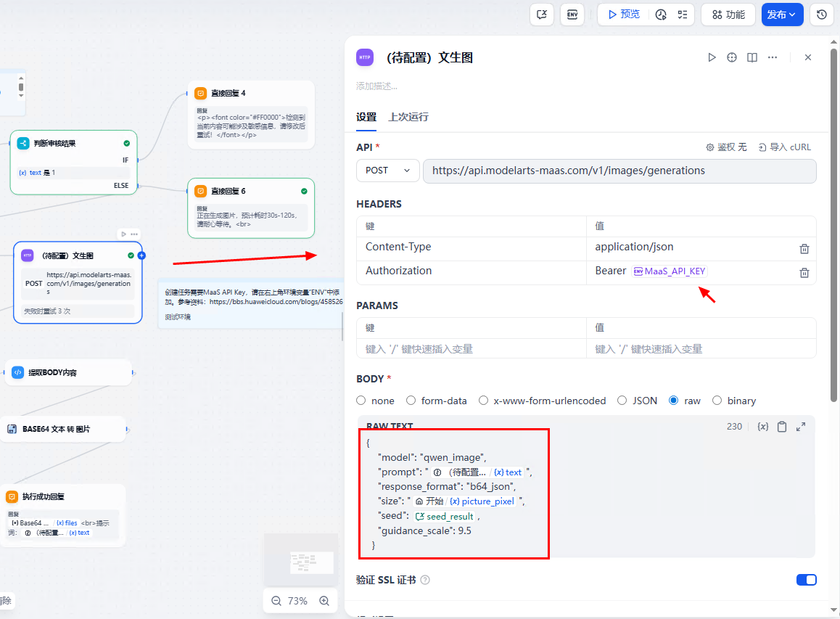Select the 直接回复 4 node
The height and width of the screenshot is (619, 840).
click(251, 115)
